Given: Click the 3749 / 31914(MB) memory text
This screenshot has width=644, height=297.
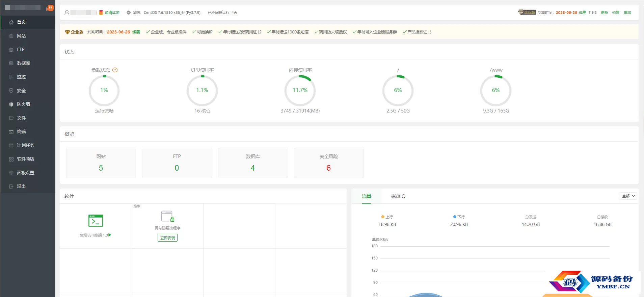Looking at the screenshot, I should click(x=300, y=111).
